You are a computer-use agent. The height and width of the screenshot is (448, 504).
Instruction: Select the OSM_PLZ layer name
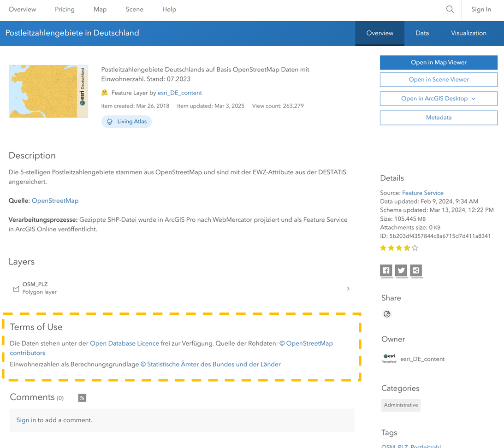pos(35,284)
